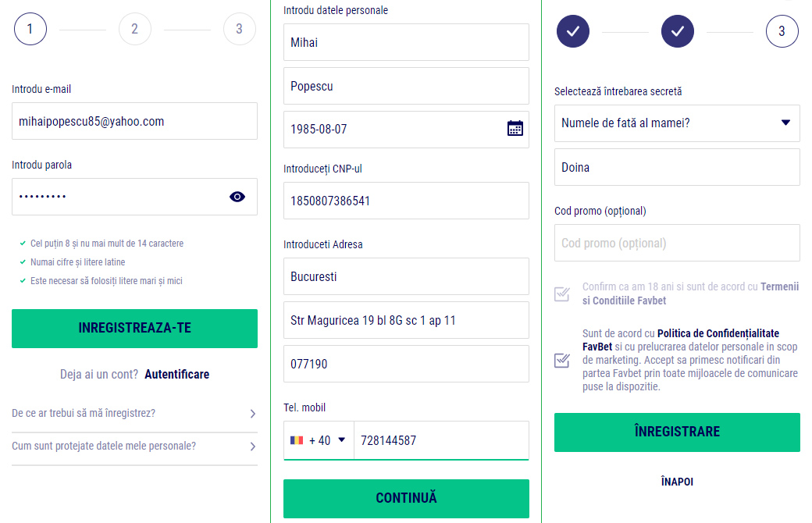Image resolution: width=812 pixels, height=523 pixels.
Task: Check the Termenii si Conditiile Favbet agreement box
Action: tap(561, 294)
